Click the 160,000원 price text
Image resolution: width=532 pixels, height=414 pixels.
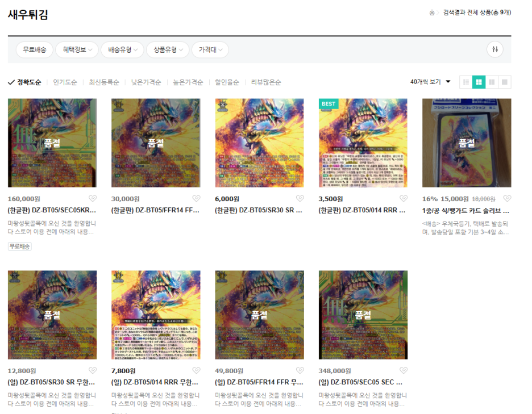(24, 199)
